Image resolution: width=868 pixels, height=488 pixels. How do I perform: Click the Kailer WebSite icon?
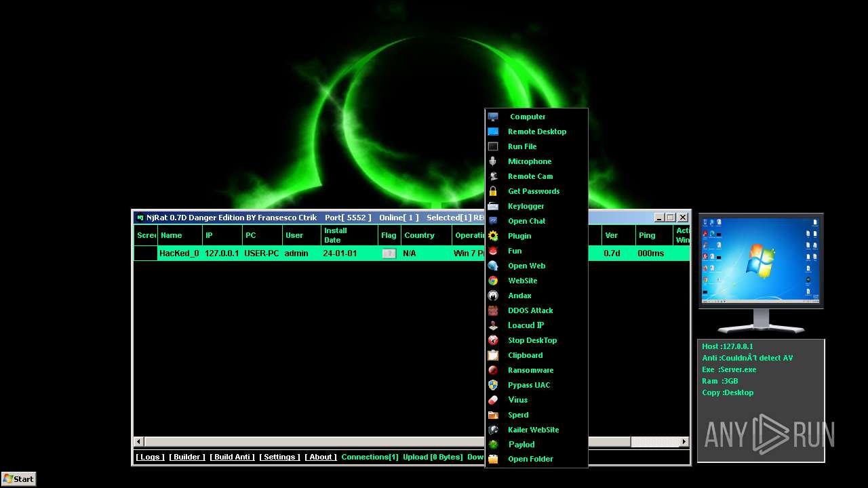tap(493, 430)
